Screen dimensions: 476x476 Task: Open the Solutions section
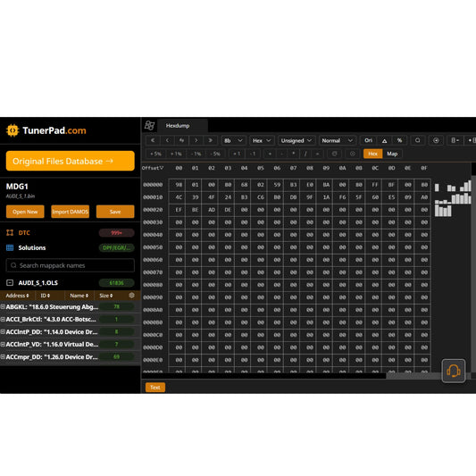[32, 247]
